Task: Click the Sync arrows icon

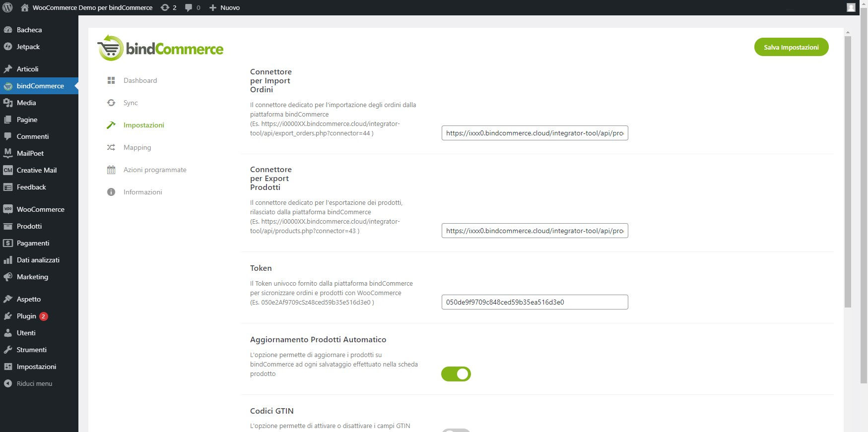Action: tap(111, 103)
